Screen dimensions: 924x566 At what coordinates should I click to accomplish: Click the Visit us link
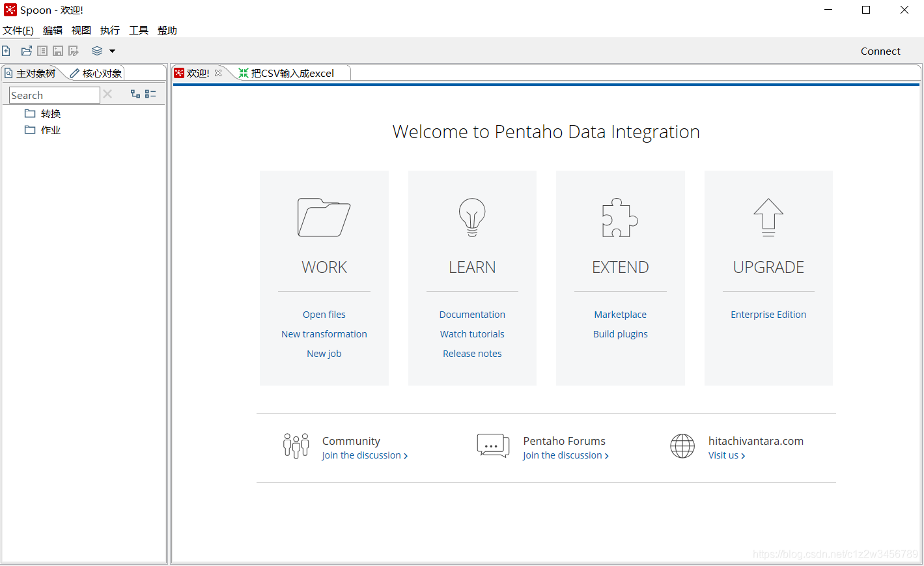[727, 455]
